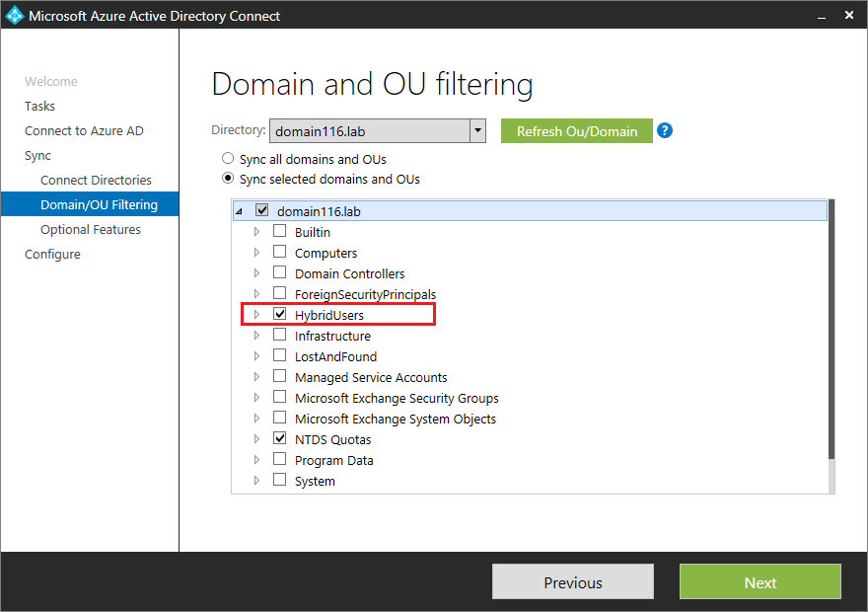
Task: Check the Builtin checkbox
Action: coord(279,231)
